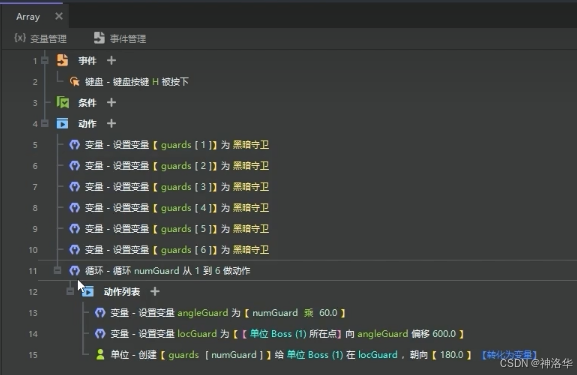The height and width of the screenshot is (375, 577).
Task: Click numGuard index on row 15
Action: (x=234, y=355)
